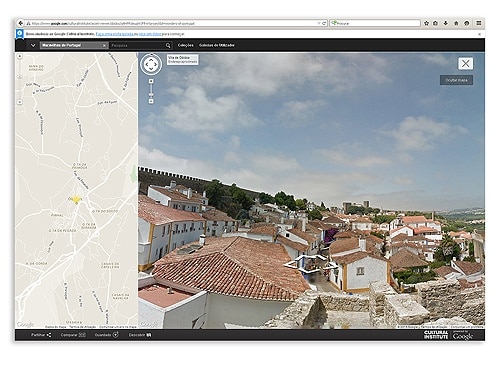Click the Street View pan compass control
Viewport: 500px width, 375px height.
point(151,64)
